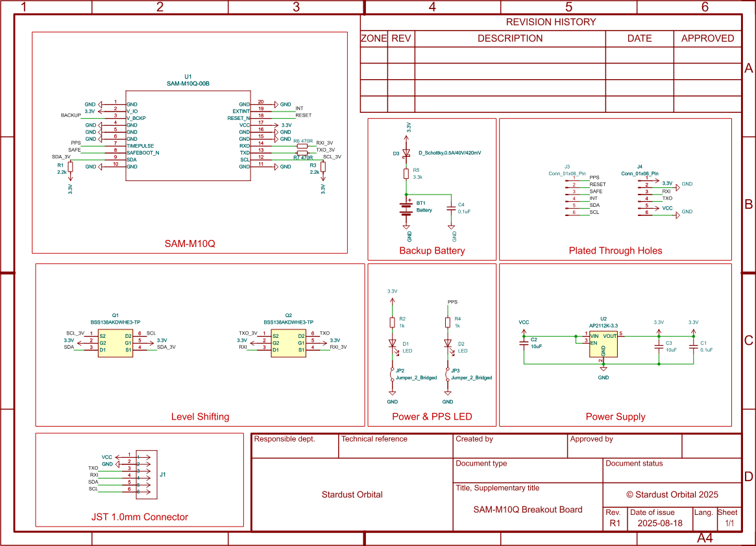Click the "Stardust Orbital" company name field
756x546 pixels.
[x=352, y=494]
